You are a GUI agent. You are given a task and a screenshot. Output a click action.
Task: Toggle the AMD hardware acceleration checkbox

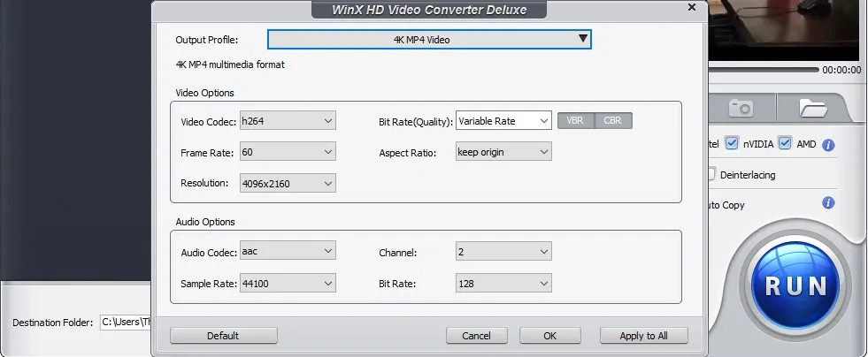click(x=785, y=144)
